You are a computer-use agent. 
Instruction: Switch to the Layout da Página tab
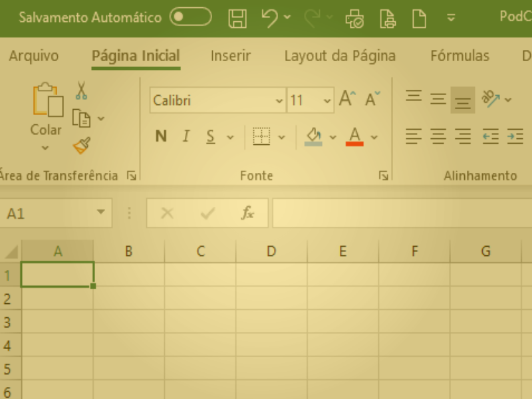pos(340,56)
